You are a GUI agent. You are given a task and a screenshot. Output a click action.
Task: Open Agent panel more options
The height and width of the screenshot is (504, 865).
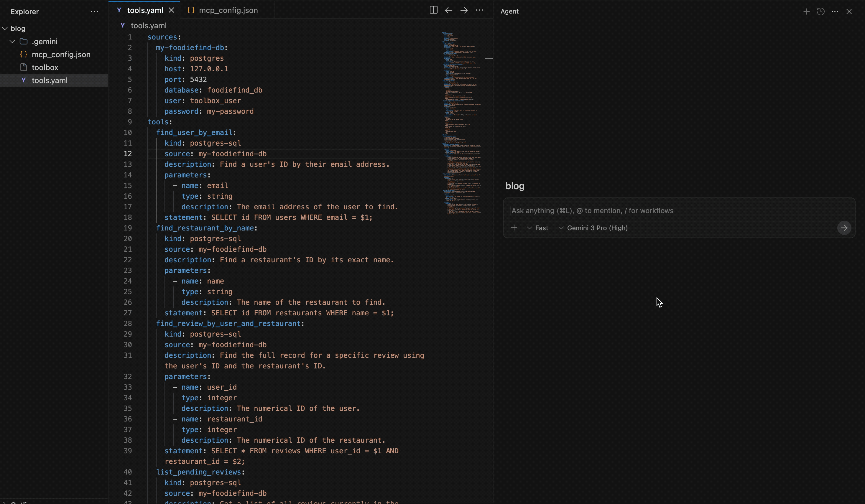[x=835, y=11]
